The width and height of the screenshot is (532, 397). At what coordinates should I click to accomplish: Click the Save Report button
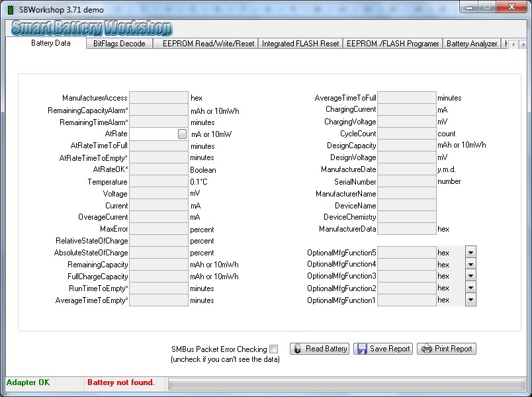click(x=383, y=349)
